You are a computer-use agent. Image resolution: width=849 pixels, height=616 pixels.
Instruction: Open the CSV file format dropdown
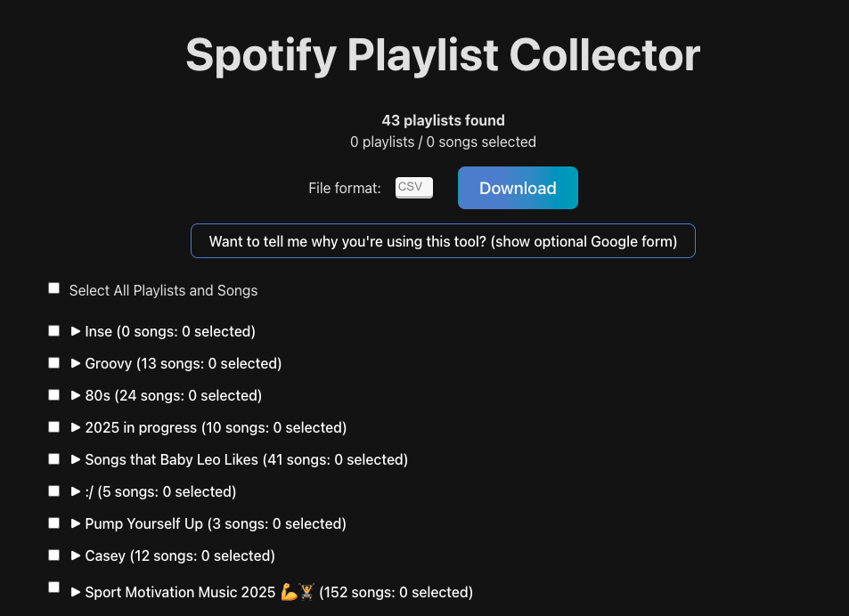(x=414, y=188)
